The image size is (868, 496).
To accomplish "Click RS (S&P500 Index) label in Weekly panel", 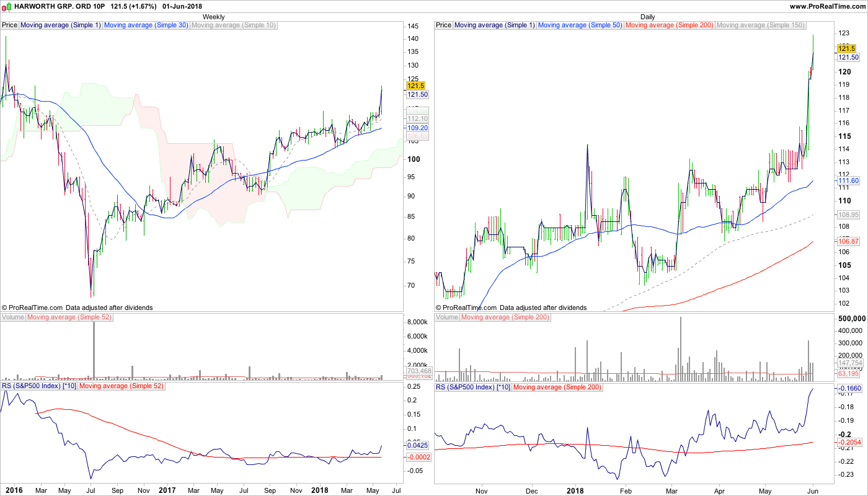I will pyautogui.click(x=39, y=387).
